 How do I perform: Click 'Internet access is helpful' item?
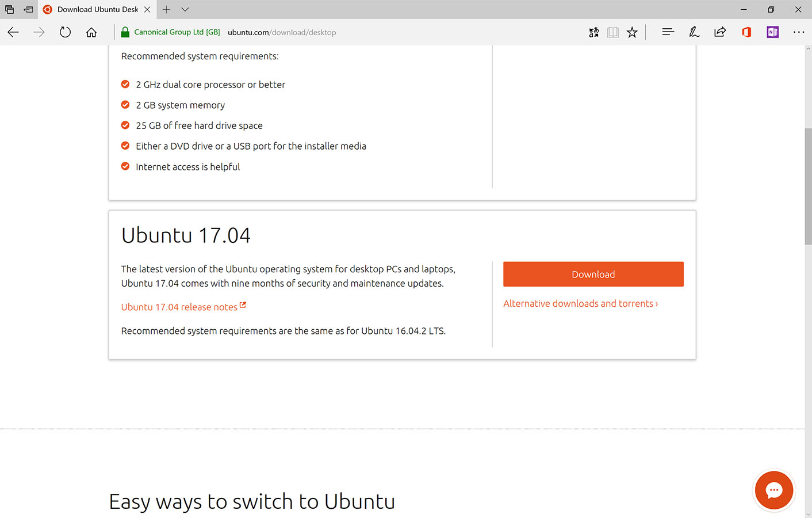pos(187,167)
